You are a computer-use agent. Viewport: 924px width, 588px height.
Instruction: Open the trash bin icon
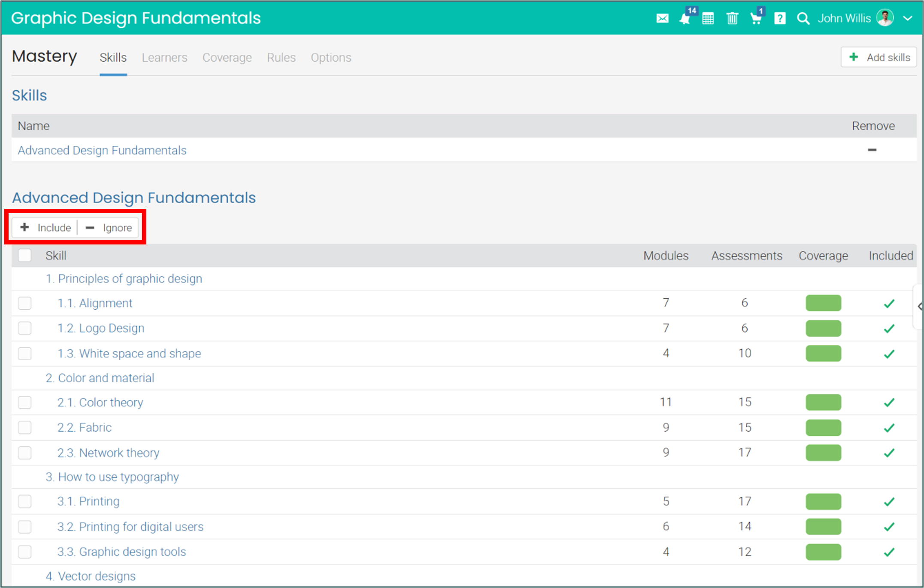coord(732,18)
